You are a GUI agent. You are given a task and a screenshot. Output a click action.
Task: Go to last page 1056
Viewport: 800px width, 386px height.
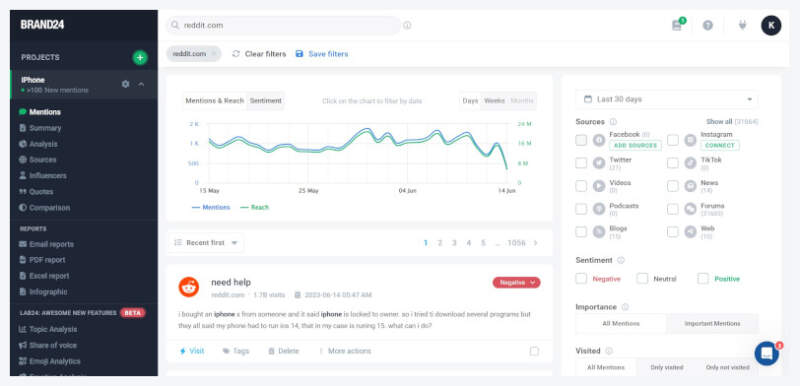point(516,243)
